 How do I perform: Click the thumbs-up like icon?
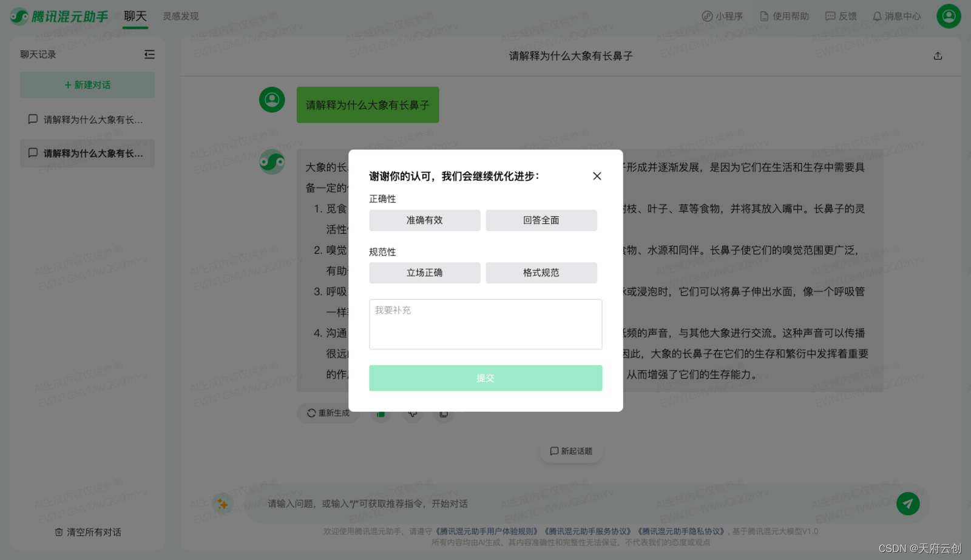[x=381, y=414]
